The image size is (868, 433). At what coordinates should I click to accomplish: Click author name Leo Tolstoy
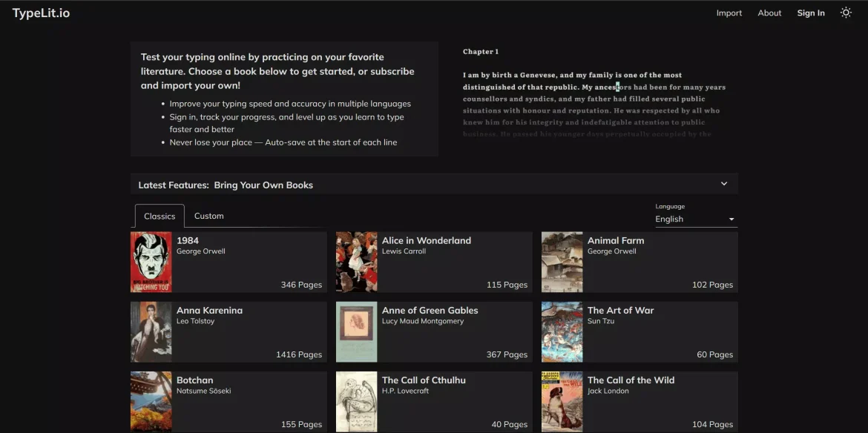point(195,321)
